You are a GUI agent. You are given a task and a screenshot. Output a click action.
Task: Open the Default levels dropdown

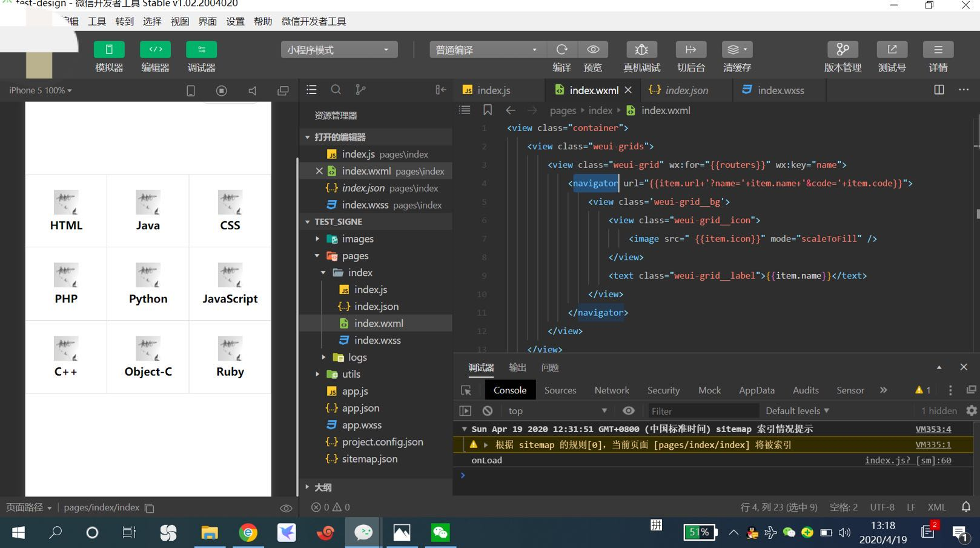797,410
